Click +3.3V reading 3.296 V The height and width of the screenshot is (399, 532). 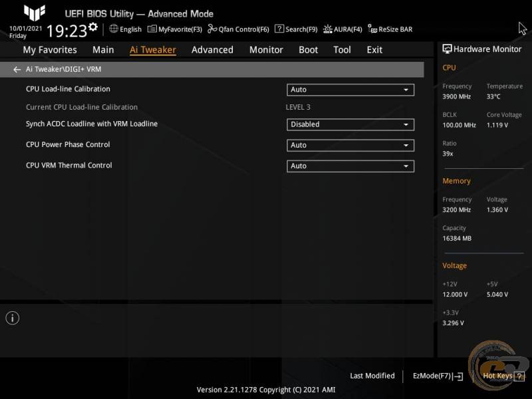point(453,323)
